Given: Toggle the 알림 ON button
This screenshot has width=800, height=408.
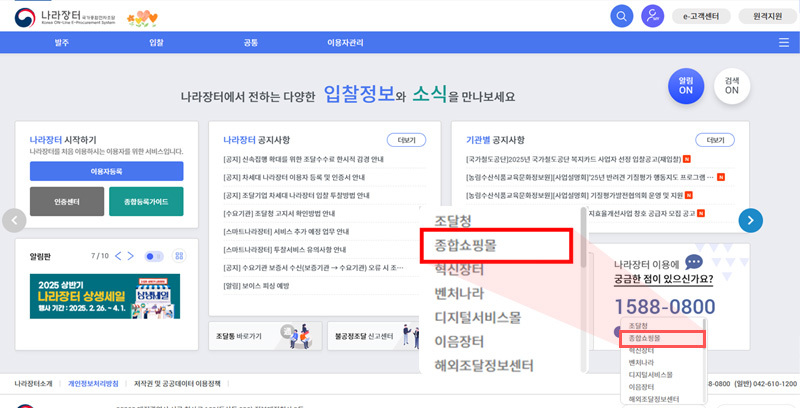Looking at the screenshot, I should point(686,86).
